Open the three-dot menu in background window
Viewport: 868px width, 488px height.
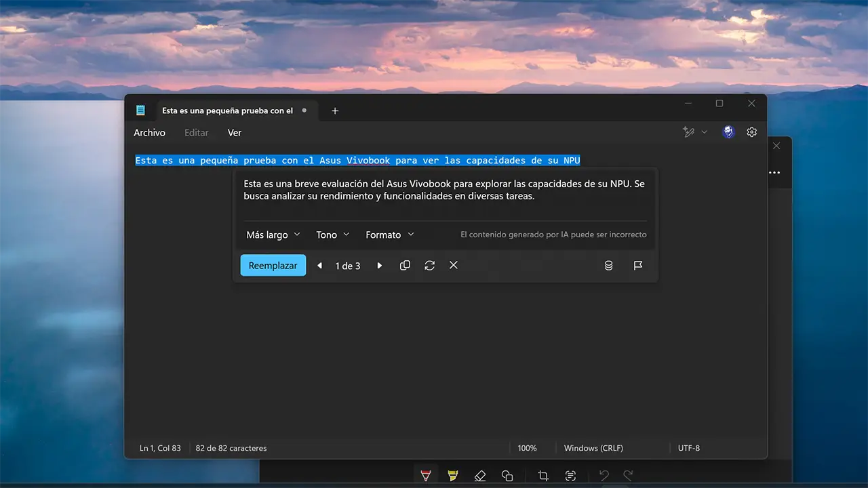(x=774, y=172)
